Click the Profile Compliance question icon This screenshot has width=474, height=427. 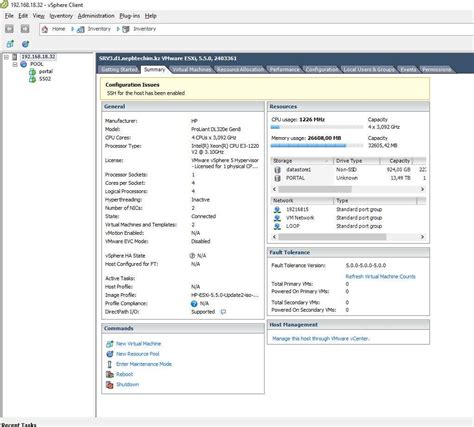tap(194, 304)
